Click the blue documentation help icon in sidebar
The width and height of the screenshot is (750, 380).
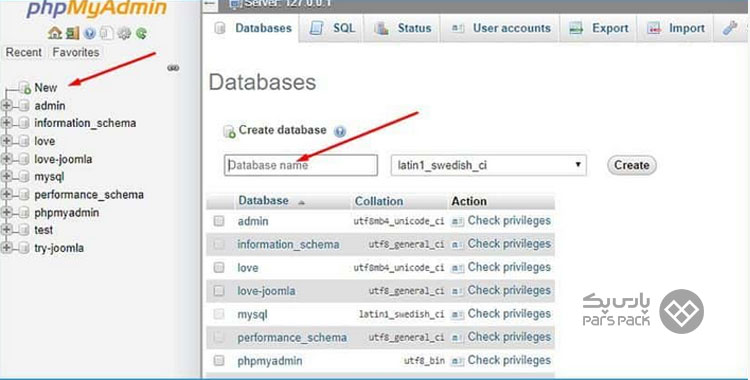click(89, 34)
